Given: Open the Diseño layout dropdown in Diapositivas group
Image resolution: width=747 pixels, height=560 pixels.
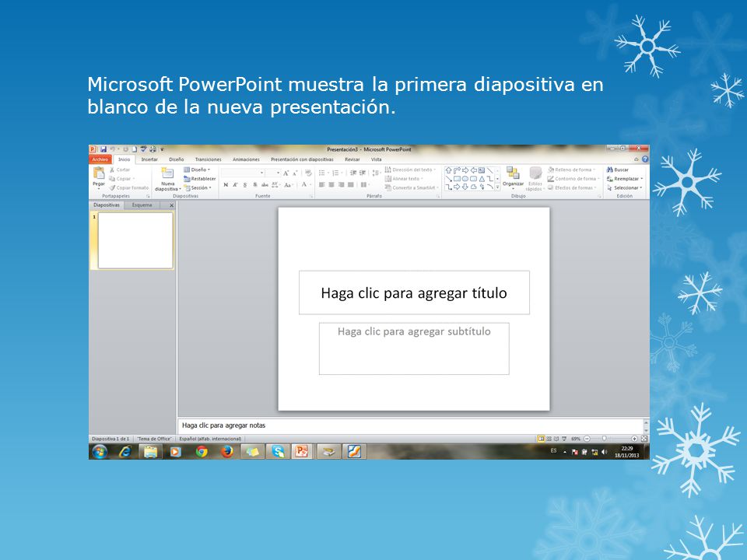Looking at the screenshot, I should [x=197, y=170].
